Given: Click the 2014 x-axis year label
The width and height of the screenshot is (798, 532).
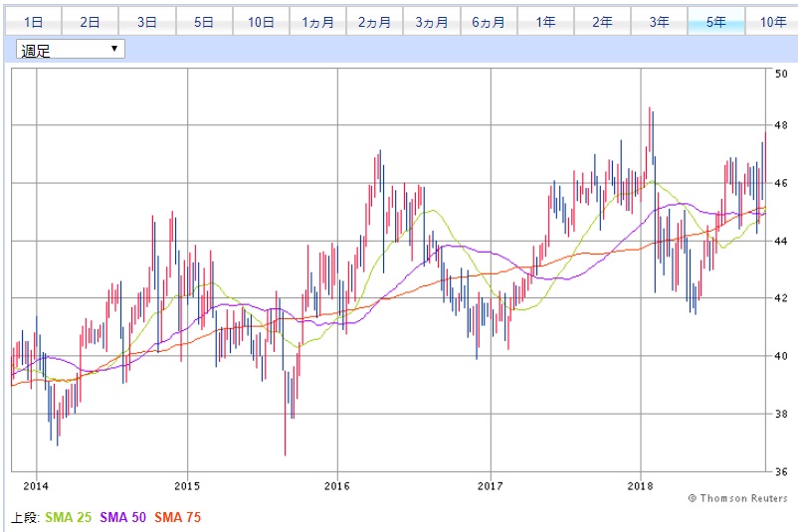Looking at the screenshot, I should point(36,485).
